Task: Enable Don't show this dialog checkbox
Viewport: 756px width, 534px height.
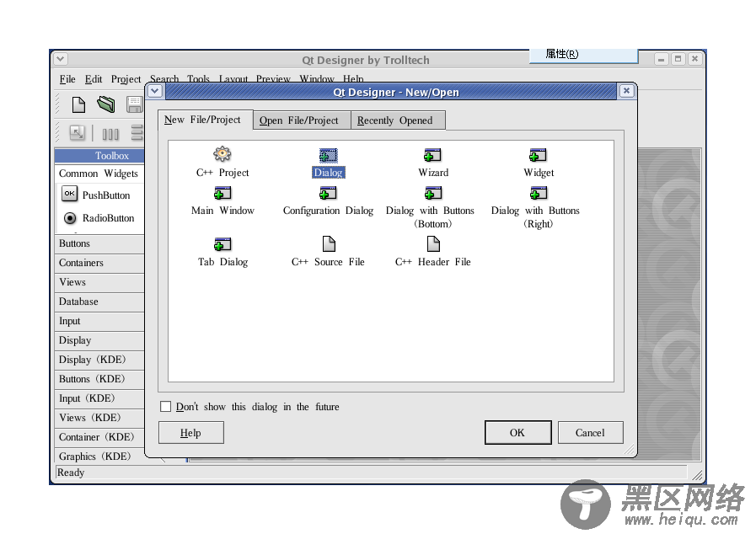Action: [x=165, y=406]
